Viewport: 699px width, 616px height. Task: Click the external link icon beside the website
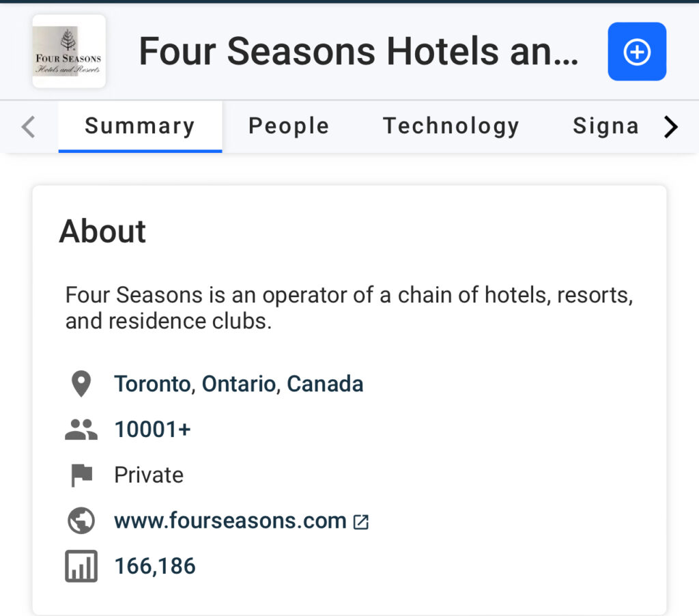[x=360, y=522]
